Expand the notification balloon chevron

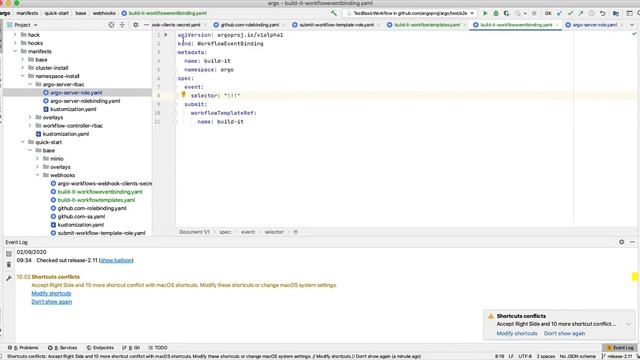[629, 324]
